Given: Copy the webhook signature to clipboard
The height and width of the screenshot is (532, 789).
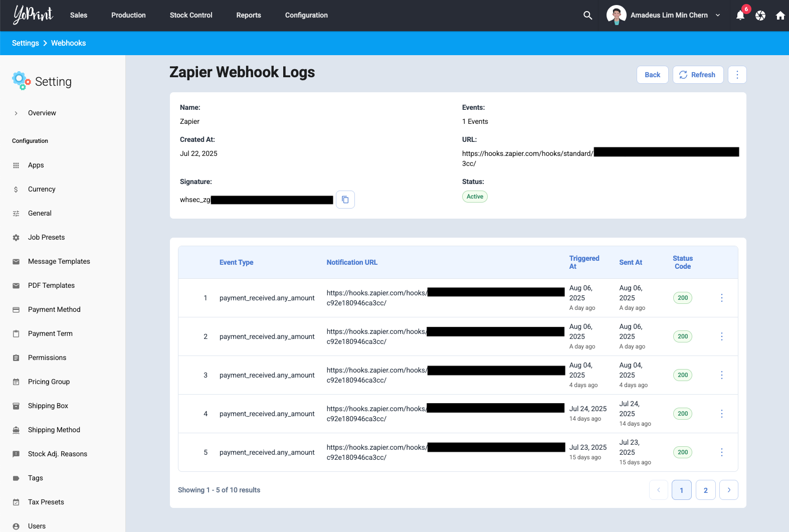Looking at the screenshot, I should point(345,200).
